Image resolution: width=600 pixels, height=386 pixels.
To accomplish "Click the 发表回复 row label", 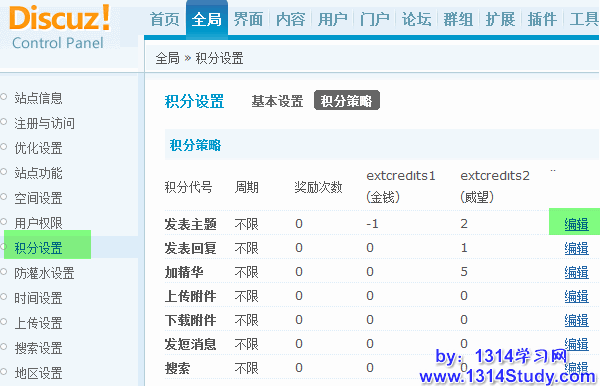I will click(x=191, y=248).
